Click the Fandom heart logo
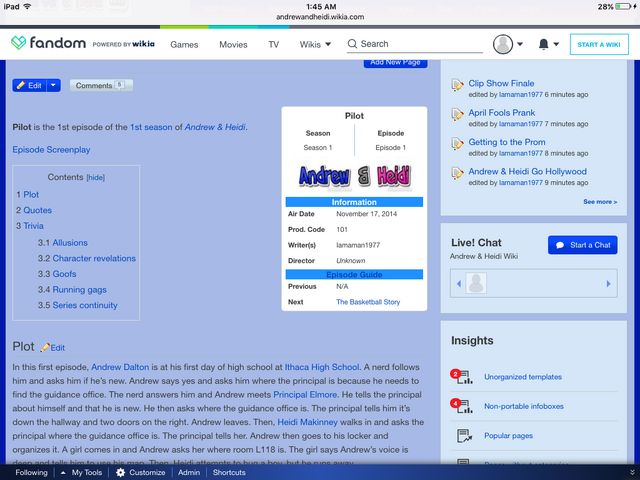Image resolution: width=640 pixels, height=480 pixels. click(18, 43)
